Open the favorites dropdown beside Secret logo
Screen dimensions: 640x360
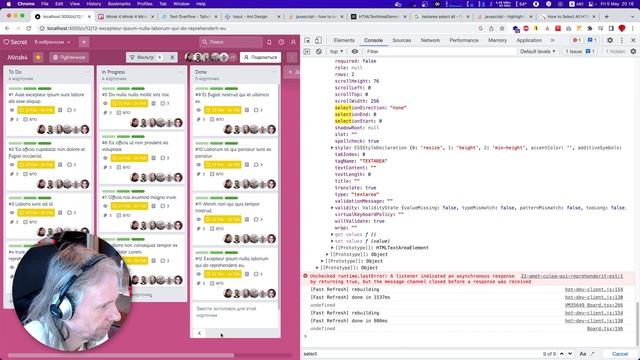coord(52,42)
